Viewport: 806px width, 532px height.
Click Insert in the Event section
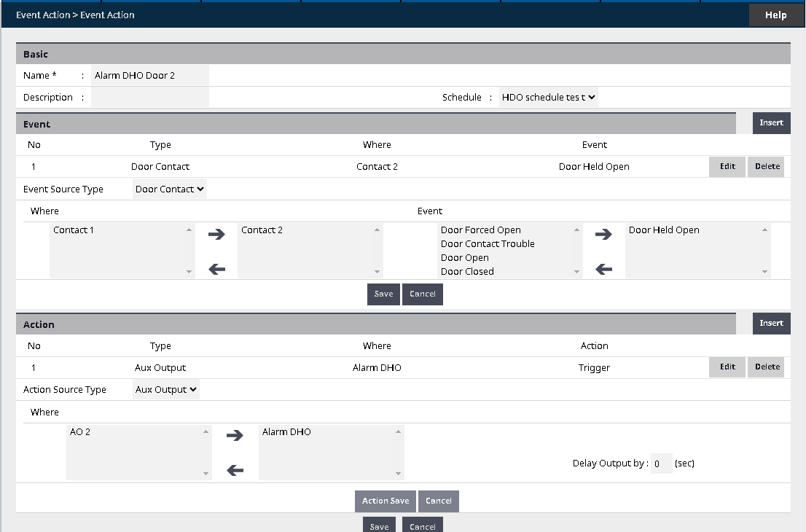[x=771, y=123]
